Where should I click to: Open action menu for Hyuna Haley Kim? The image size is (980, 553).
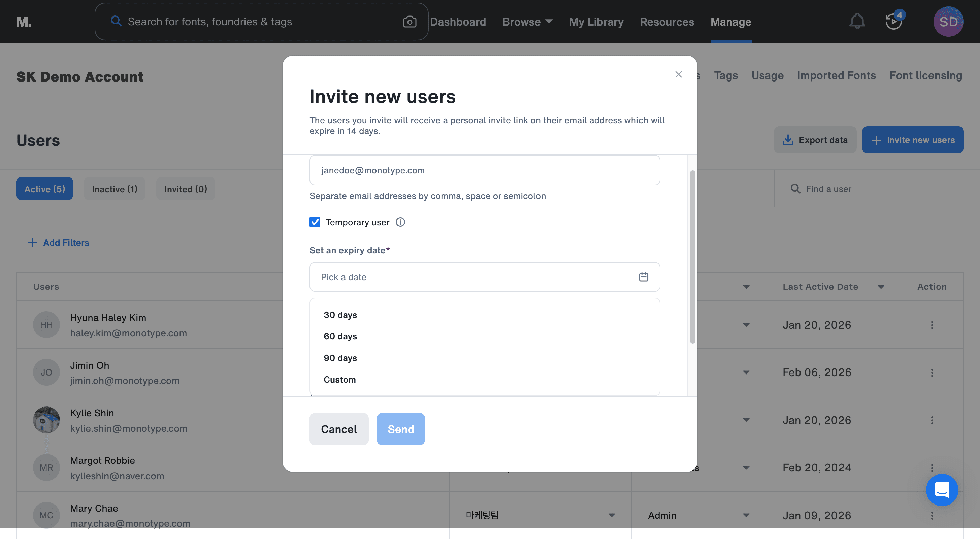click(x=932, y=325)
